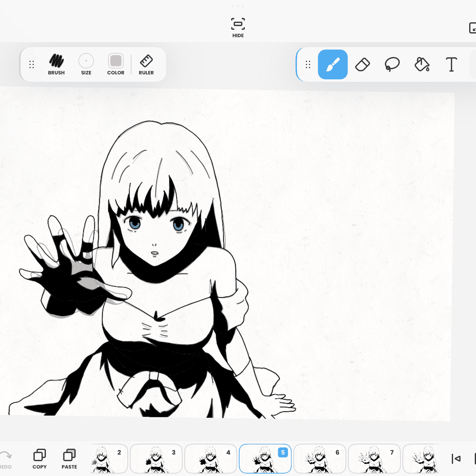Click the top-right collapse window icon
The image size is (476, 476).
(472, 28)
